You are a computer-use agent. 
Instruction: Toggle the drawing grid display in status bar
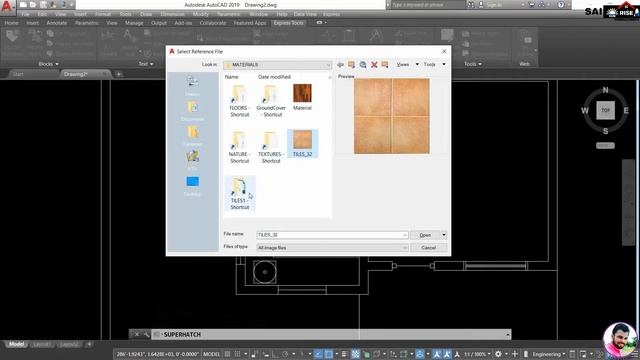227,354
